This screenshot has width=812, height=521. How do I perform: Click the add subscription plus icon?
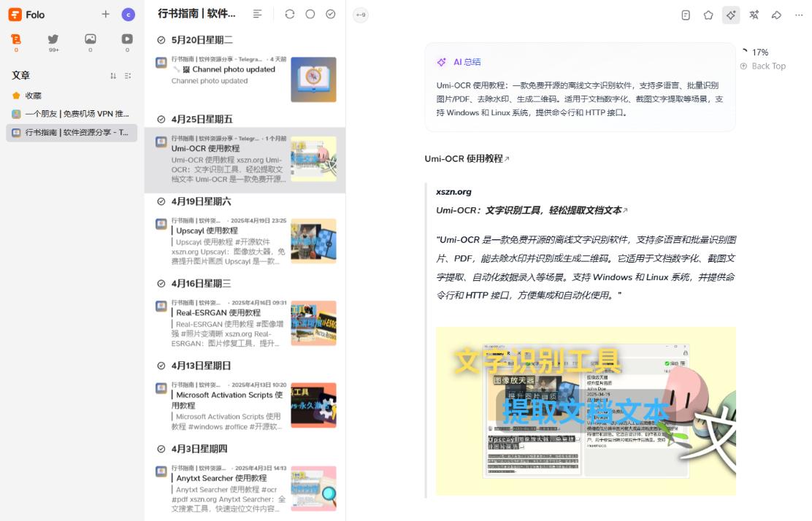[105, 14]
